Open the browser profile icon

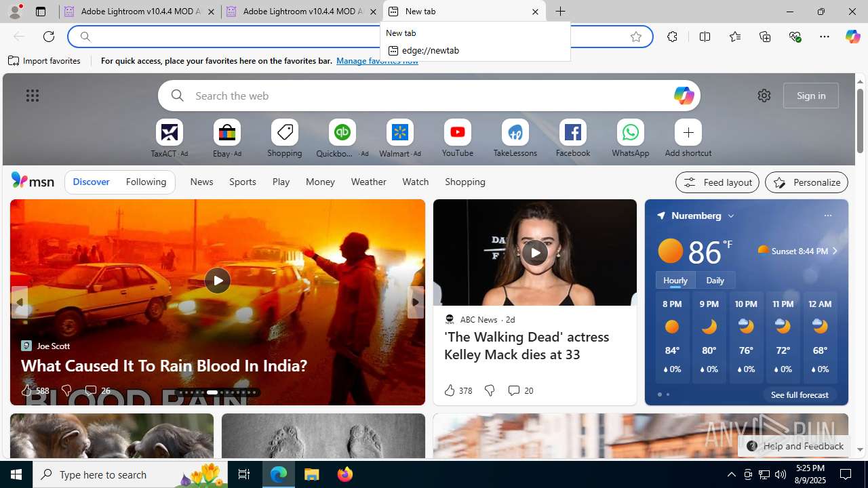(15, 12)
